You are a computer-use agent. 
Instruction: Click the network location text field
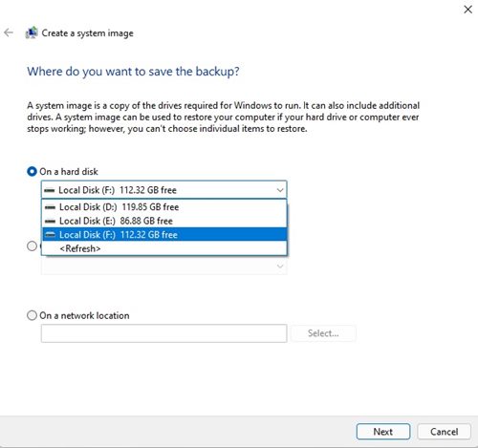pos(163,333)
